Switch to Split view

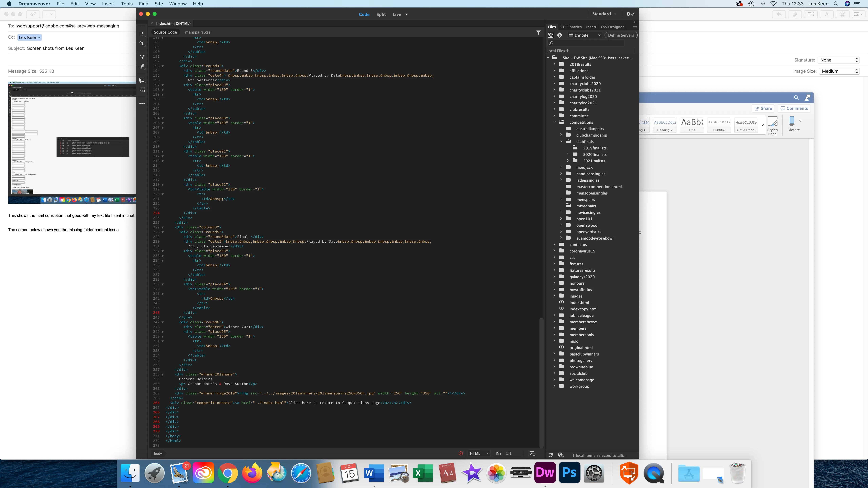pos(381,14)
